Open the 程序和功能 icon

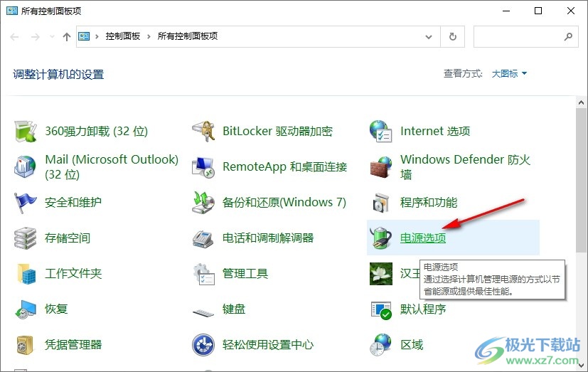click(381, 203)
